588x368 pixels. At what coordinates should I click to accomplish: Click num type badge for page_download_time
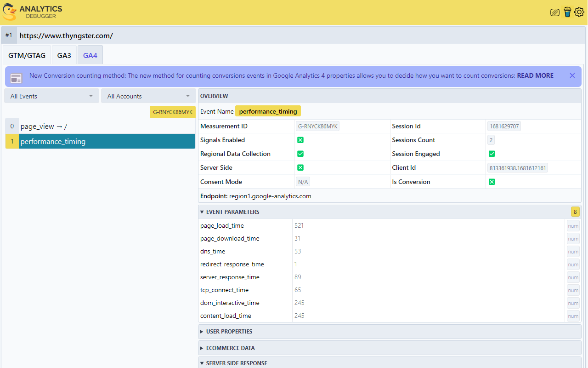pos(573,239)
